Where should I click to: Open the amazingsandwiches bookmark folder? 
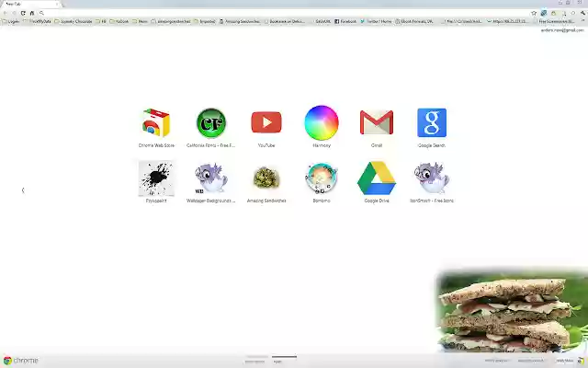pyautogui.click(x=171, y=21)
